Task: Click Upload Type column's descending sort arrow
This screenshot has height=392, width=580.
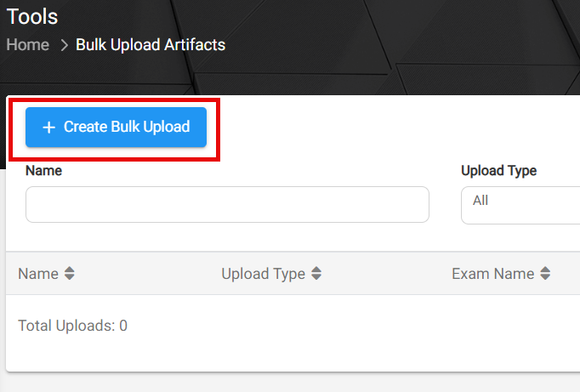Action: [x=316, y=277]
